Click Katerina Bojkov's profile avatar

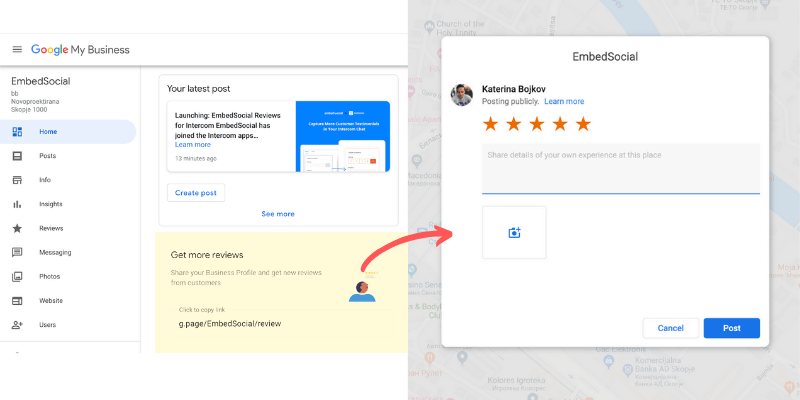pyautogui.click(x=461, y=95)
